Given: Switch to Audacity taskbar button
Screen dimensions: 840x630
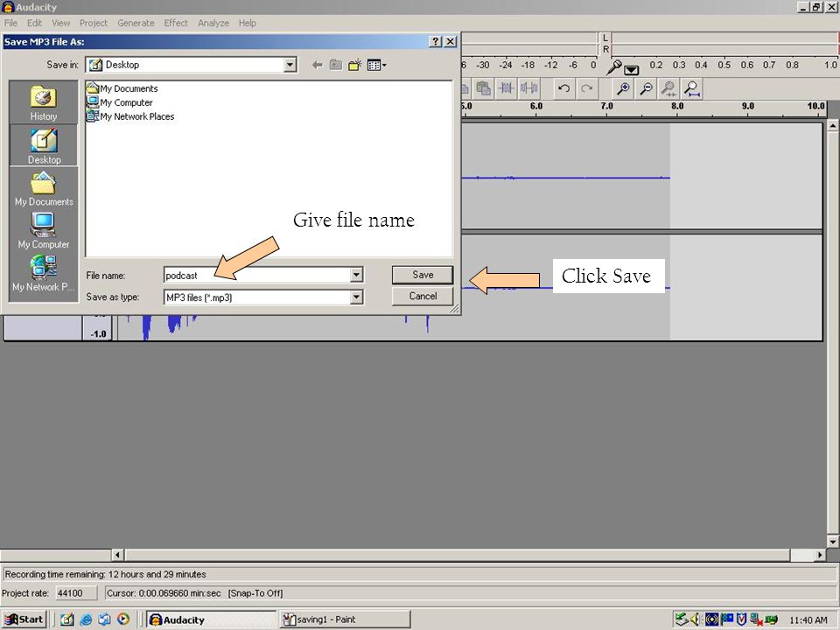Looking at the screenshot, I should (211, 619).
